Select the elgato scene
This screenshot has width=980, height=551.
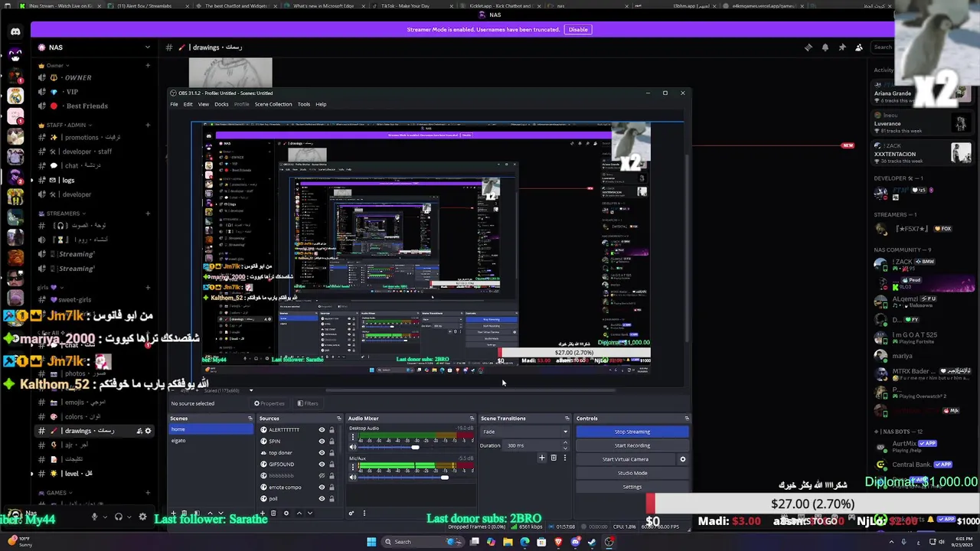[x=210, y=441]
